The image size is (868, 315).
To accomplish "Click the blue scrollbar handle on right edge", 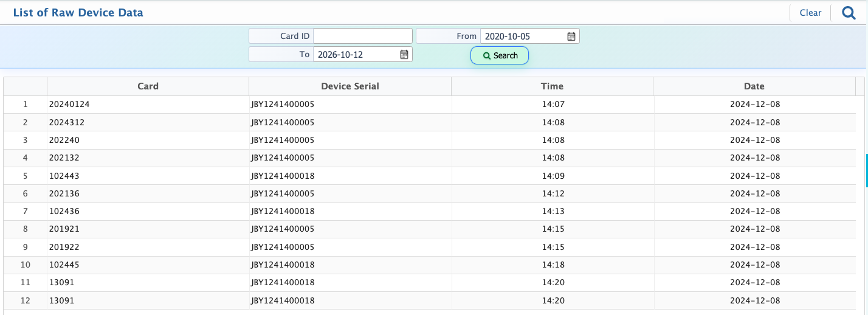I will coord(866,170).
